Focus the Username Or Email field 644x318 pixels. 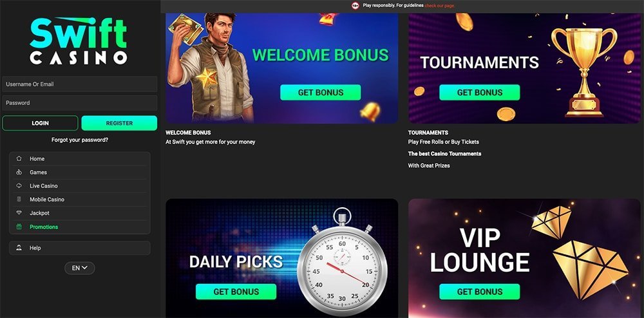tap(80, 84)
